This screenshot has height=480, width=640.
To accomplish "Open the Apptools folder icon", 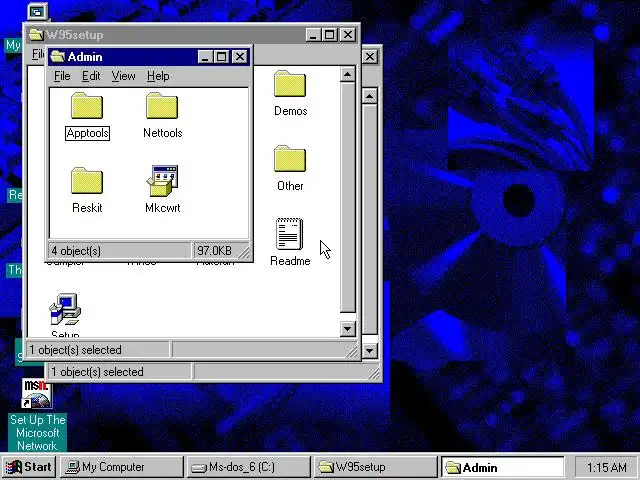I will (87, 106).
